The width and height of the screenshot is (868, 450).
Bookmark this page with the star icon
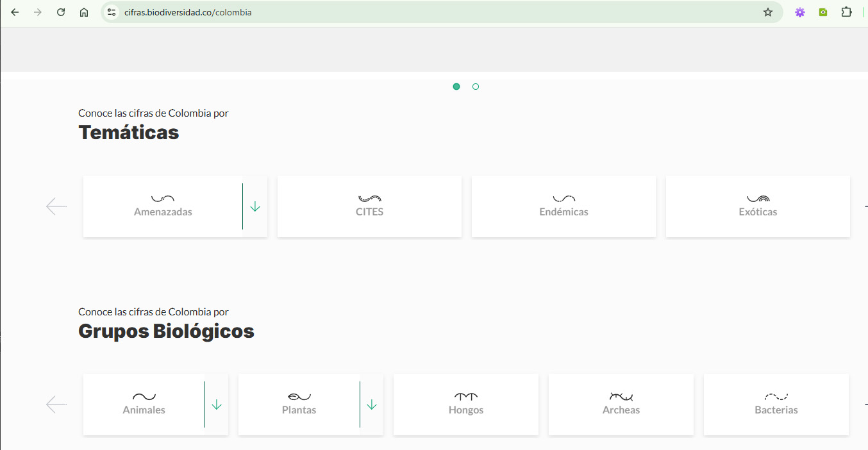pyautogui.click(x=768, y=12)
